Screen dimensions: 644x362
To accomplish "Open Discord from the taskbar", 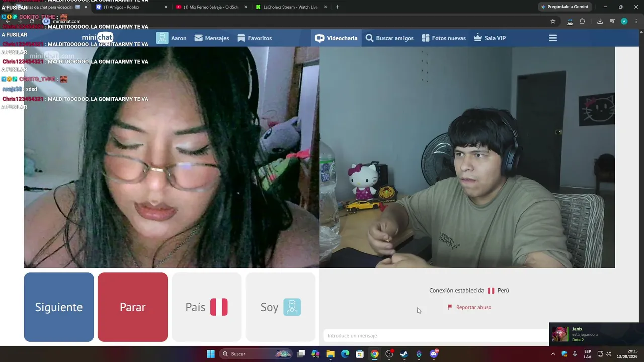I will click(x=434, y=354).
